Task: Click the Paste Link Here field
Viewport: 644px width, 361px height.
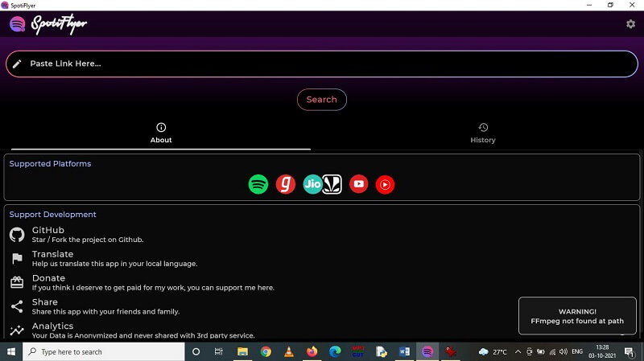Action: coord(322,64)
